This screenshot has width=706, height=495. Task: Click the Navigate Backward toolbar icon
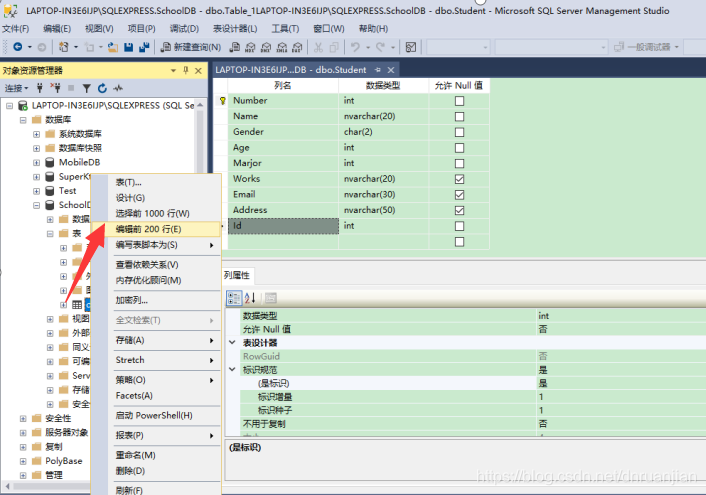[18, 47]
